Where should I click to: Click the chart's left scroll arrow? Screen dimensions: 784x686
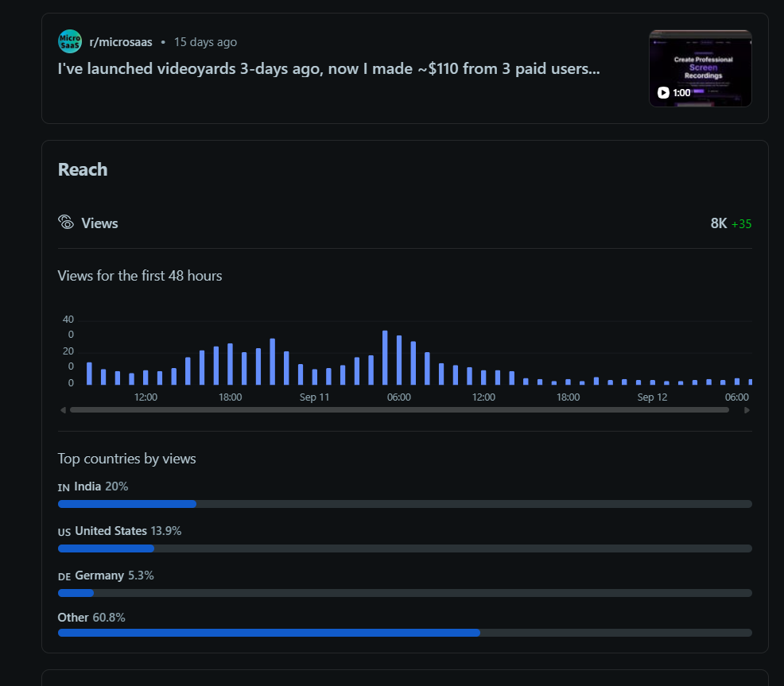tap(63, 410)
